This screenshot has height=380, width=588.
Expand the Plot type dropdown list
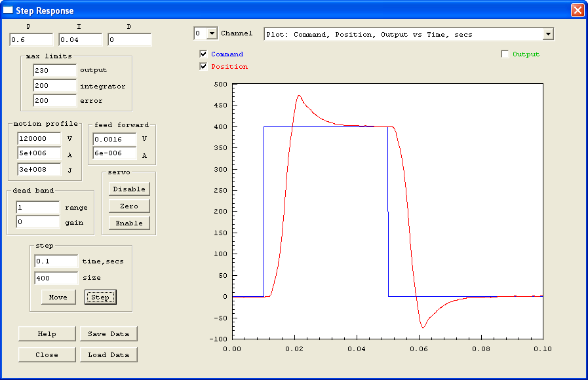point(548,34)
